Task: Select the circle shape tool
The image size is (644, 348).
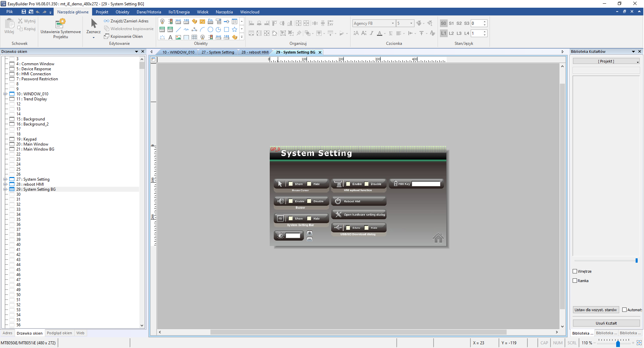Action: point(210,29)
